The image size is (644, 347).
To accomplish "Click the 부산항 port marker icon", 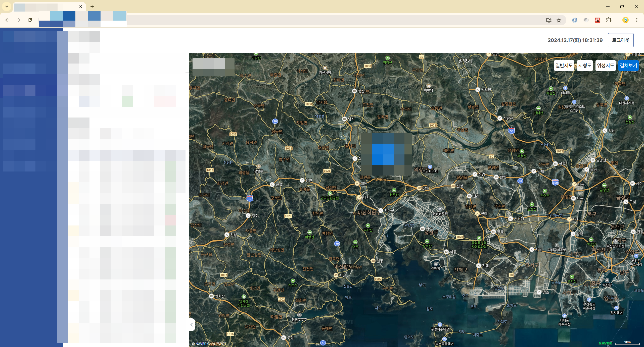I will point(607,280).
